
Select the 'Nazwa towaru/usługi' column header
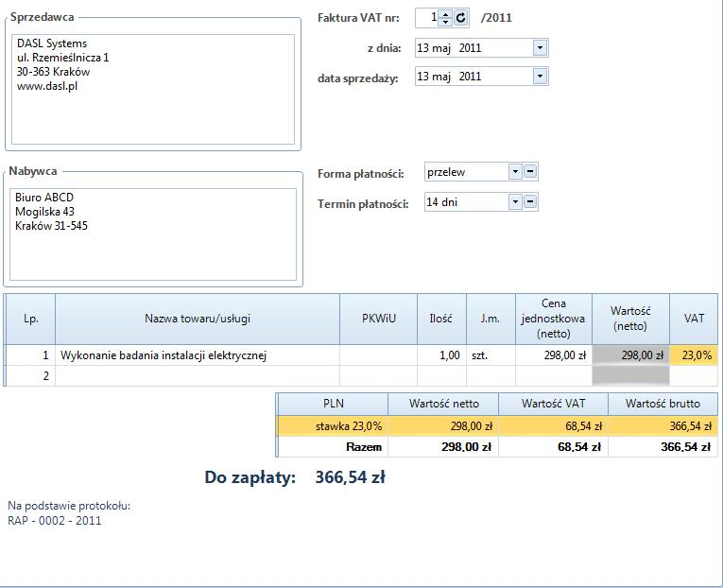tap(198, 320)
